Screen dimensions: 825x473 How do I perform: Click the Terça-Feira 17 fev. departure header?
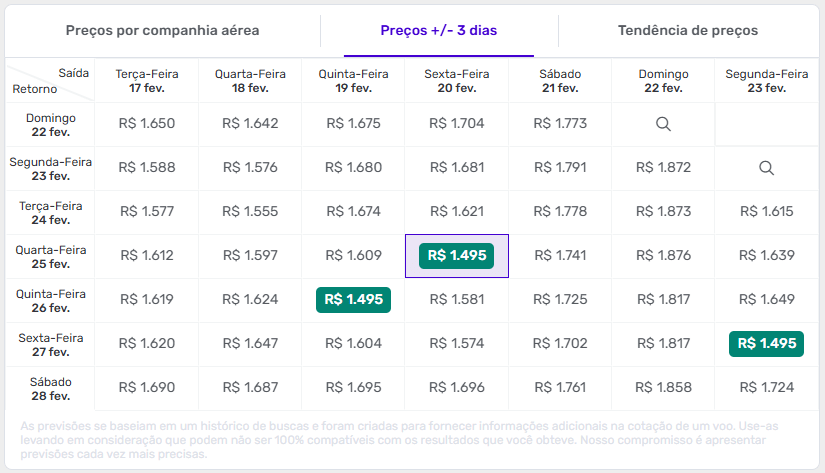[x=147, y=81]
